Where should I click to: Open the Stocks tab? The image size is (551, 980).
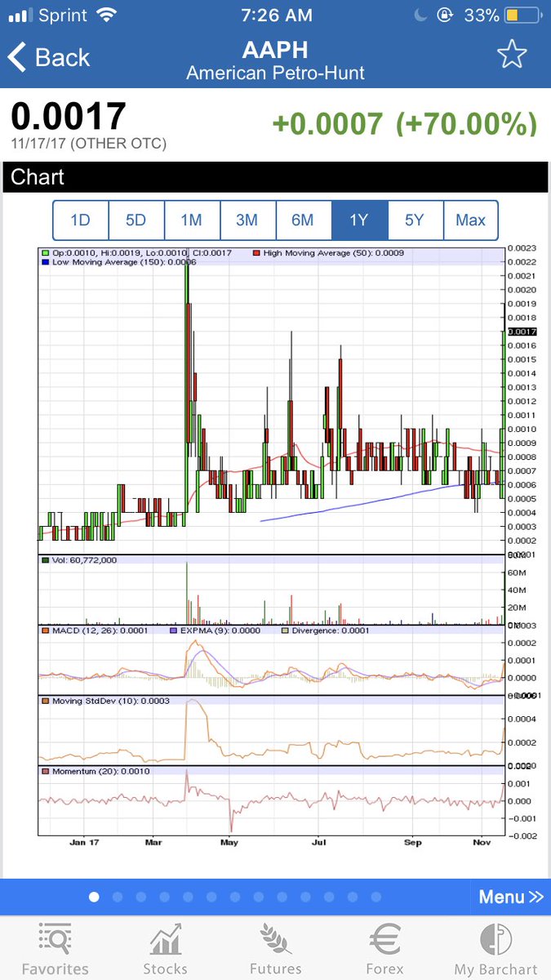165,948
